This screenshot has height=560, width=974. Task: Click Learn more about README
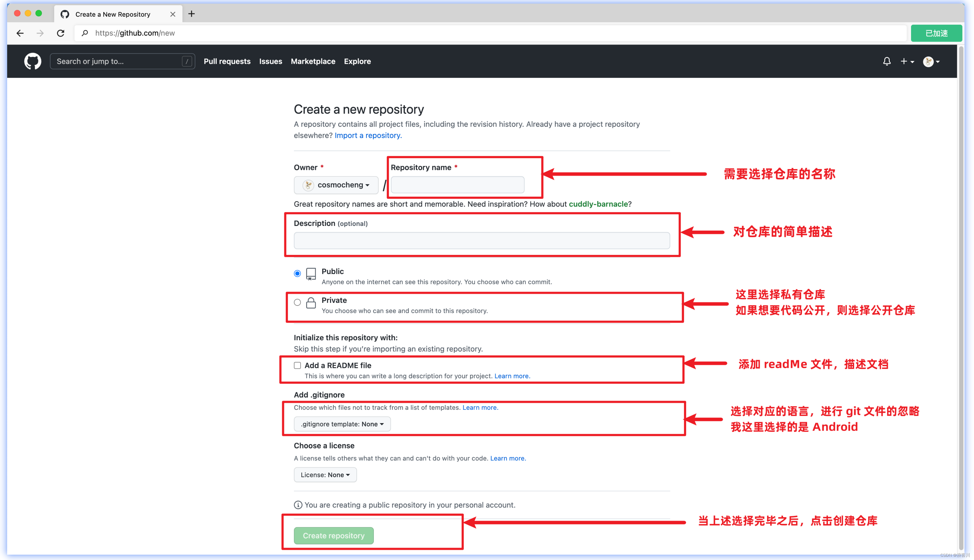point(512,376)
